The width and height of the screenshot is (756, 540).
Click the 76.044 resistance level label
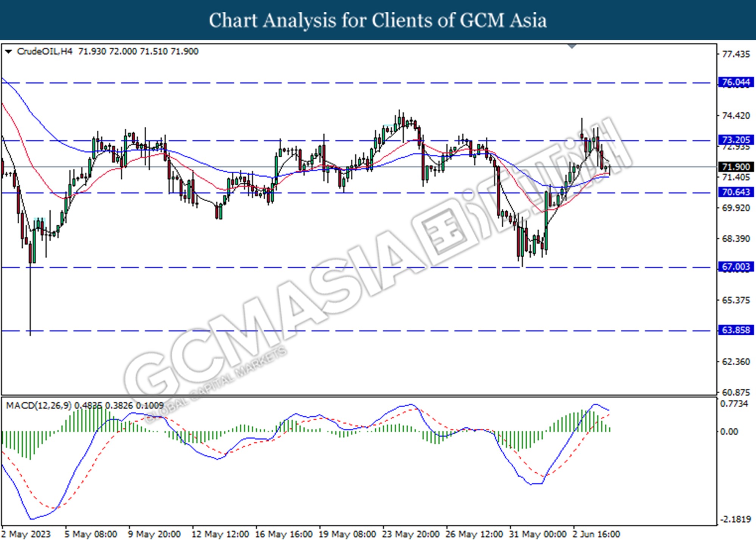click(736, 82)
